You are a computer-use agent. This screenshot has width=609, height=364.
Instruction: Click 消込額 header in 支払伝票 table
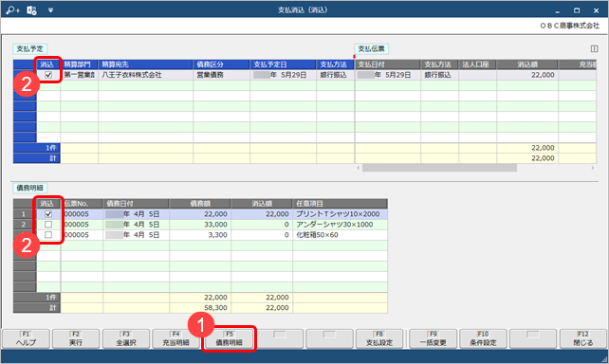click(x=527, y=64)
